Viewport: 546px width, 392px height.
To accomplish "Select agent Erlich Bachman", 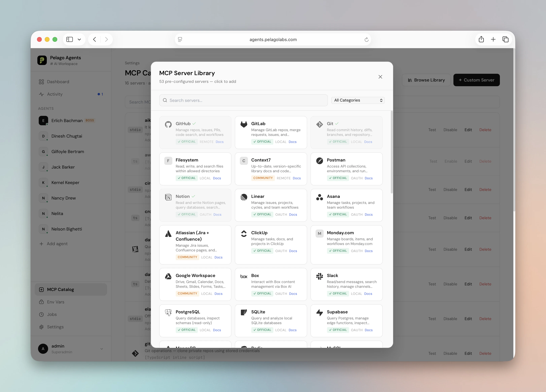I will pyautogui.click(x=71, y=120).
